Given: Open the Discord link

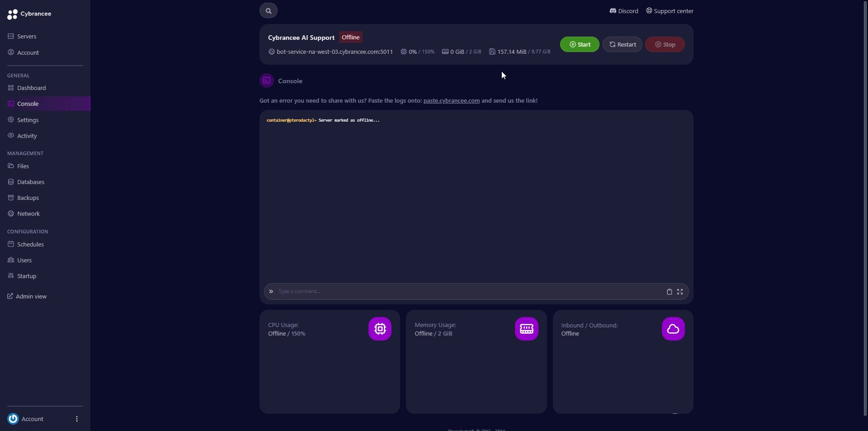Looking at the screenshot, I should pos(624,11).
